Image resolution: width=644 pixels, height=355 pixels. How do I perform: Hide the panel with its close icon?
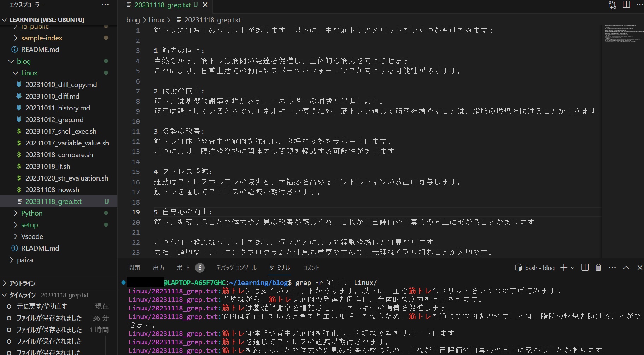pos(639,268)
